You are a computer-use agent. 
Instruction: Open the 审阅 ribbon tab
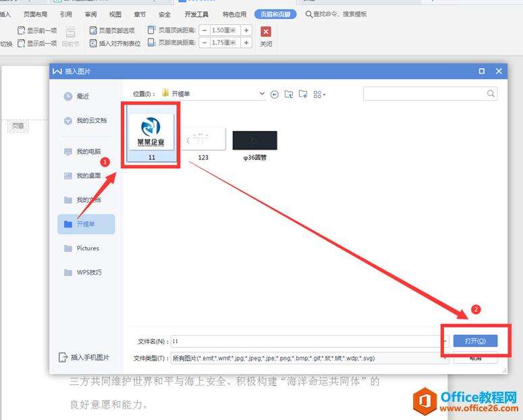tap(90, 14)
